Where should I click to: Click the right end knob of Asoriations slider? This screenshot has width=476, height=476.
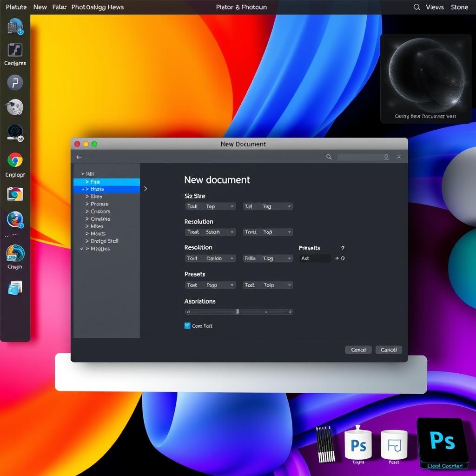pyautogui.click(x=291, y=312)
